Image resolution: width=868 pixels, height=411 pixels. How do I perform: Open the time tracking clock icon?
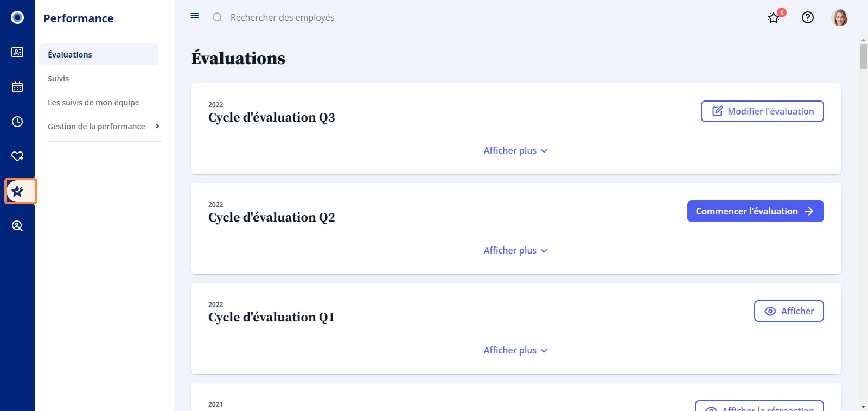coord(17,122)
